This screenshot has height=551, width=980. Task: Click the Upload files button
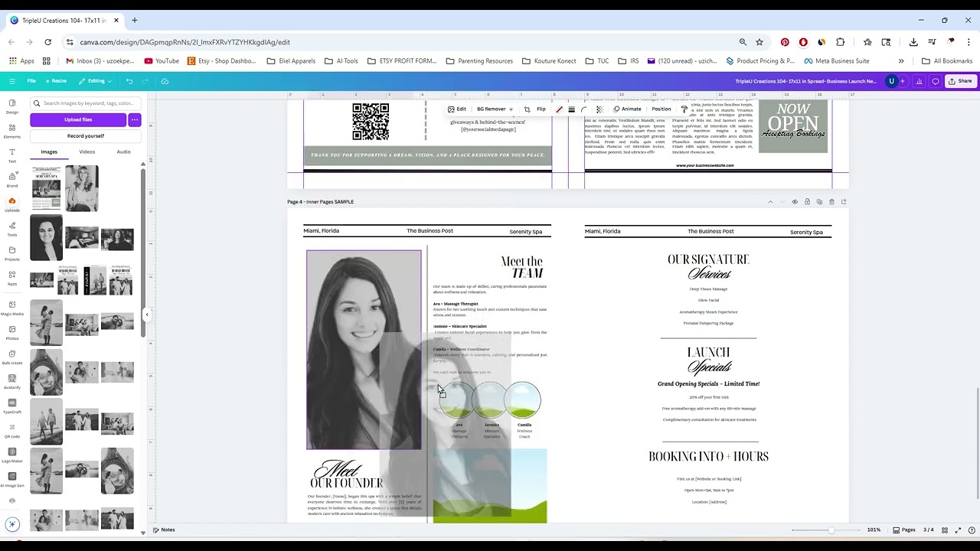(x=78, y=119)
